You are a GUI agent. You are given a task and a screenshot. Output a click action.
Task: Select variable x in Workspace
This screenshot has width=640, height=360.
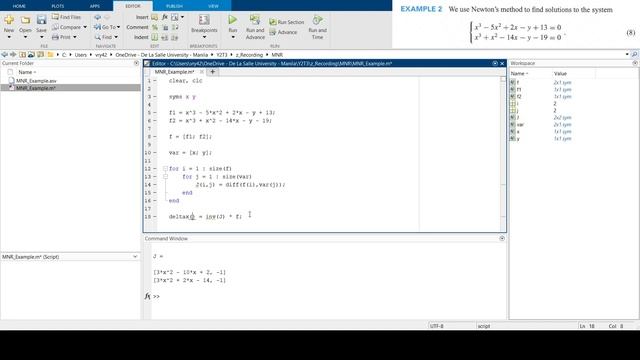[x=518, y=131]
